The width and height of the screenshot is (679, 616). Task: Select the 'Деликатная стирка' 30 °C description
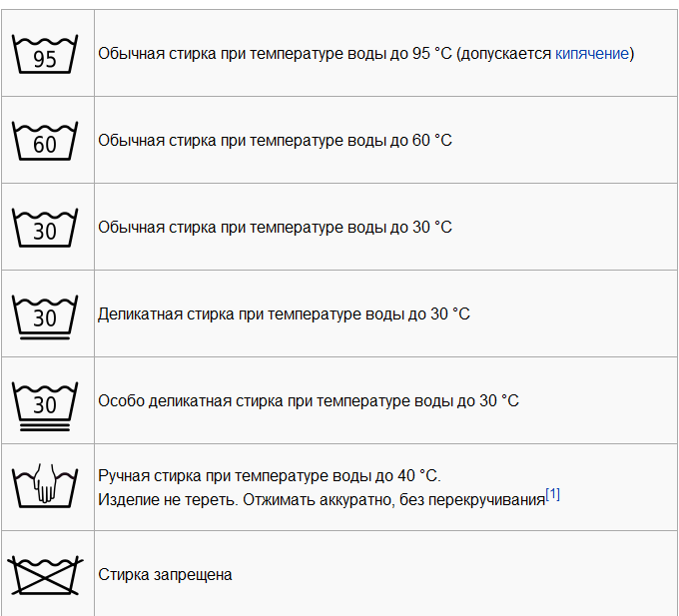click(284, 313)
